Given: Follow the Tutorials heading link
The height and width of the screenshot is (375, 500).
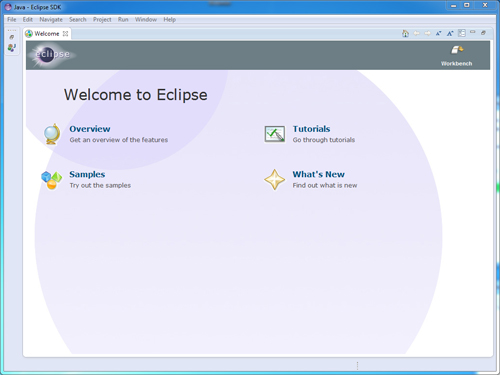Looking at the screenshot, I should coord(311,129).
